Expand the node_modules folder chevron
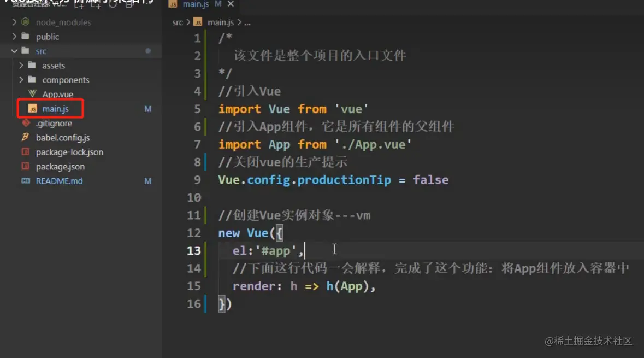This screenshot has width=644, height=358. coord(14,22)
